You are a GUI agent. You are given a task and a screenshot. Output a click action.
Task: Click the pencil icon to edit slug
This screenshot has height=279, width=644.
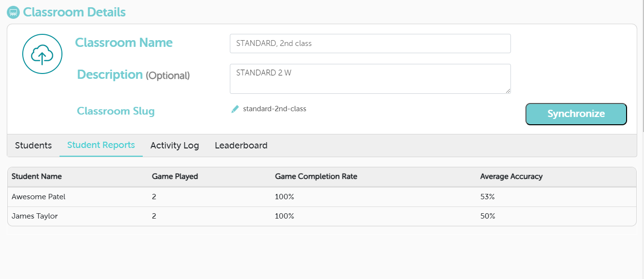pos(235,109)
